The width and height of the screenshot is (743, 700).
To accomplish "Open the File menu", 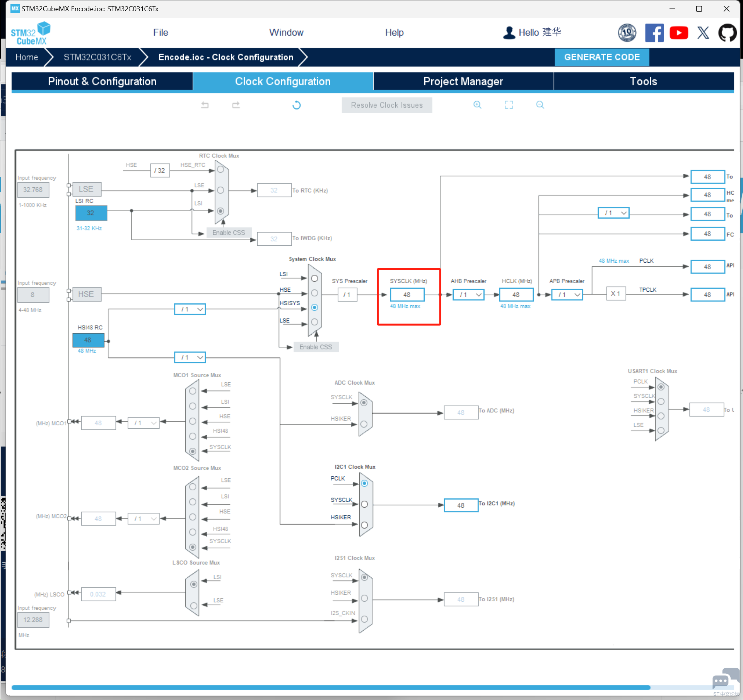I will point(161,33).
